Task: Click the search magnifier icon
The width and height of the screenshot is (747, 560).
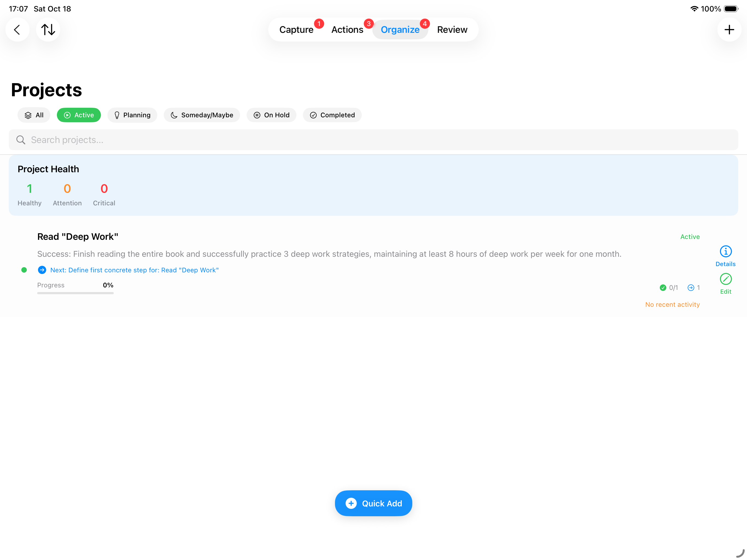Action: [x=21, y=139]
